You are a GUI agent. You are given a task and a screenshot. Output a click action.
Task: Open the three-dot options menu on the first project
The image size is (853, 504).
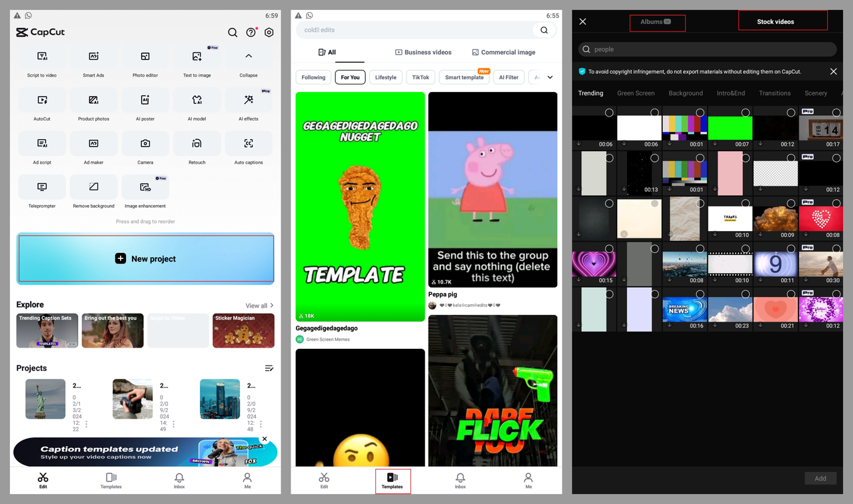coord(87,422)
